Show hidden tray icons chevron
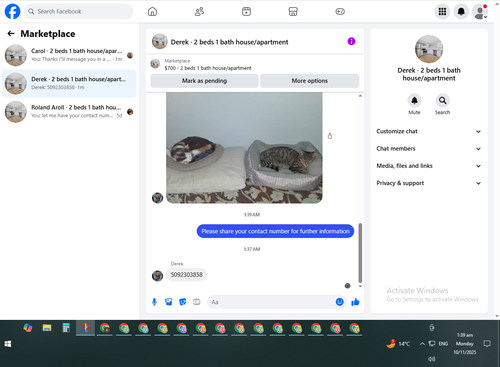The height and width of the screenshot is (367, 500). [x=422, y=344]
